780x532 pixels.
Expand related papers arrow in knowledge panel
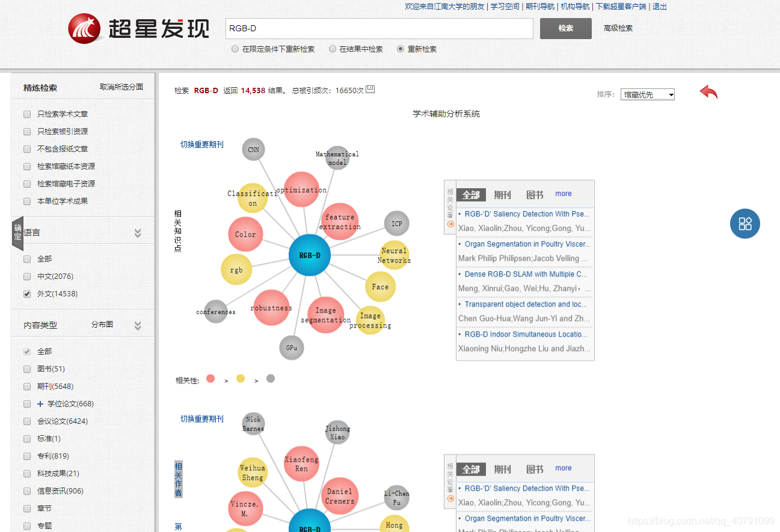pyautogui.click(x=450, y=224)
